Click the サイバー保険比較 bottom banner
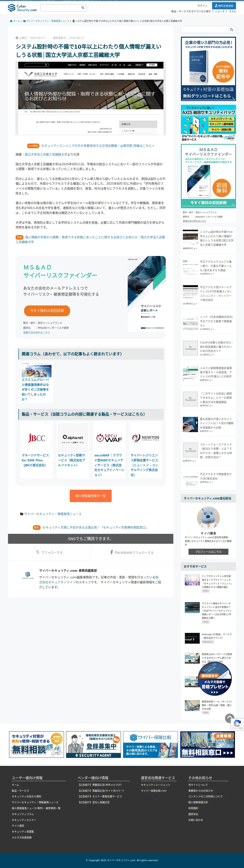Screen dimensions: 244x868 point(151,745)
